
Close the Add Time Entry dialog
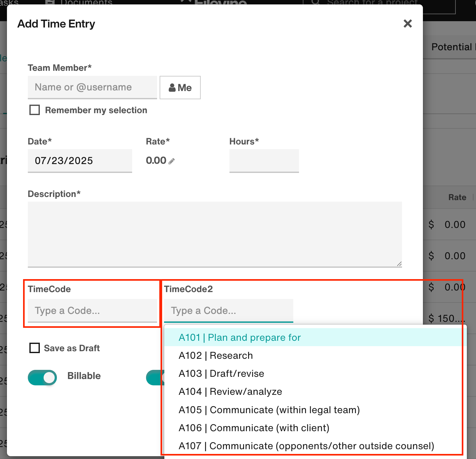(407, 24)
